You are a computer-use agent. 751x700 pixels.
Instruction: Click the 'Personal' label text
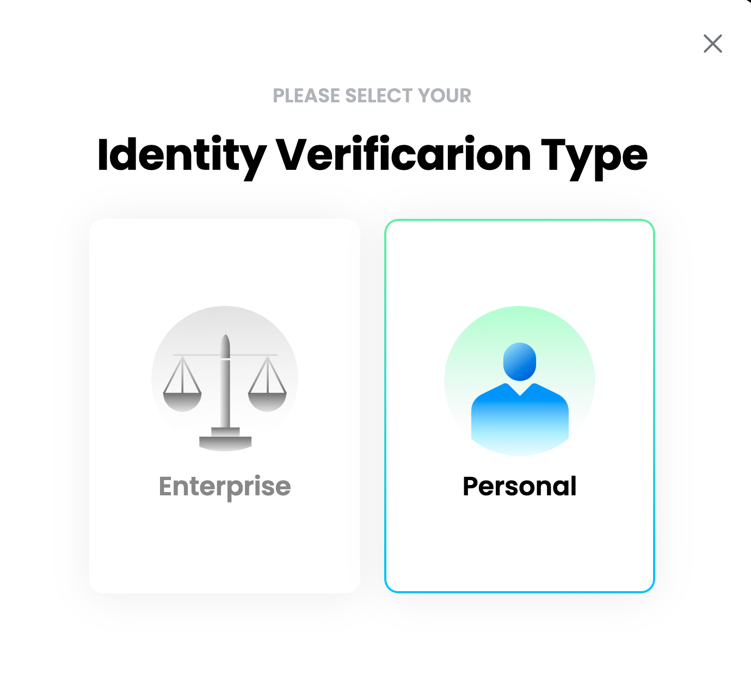point(520,486)
